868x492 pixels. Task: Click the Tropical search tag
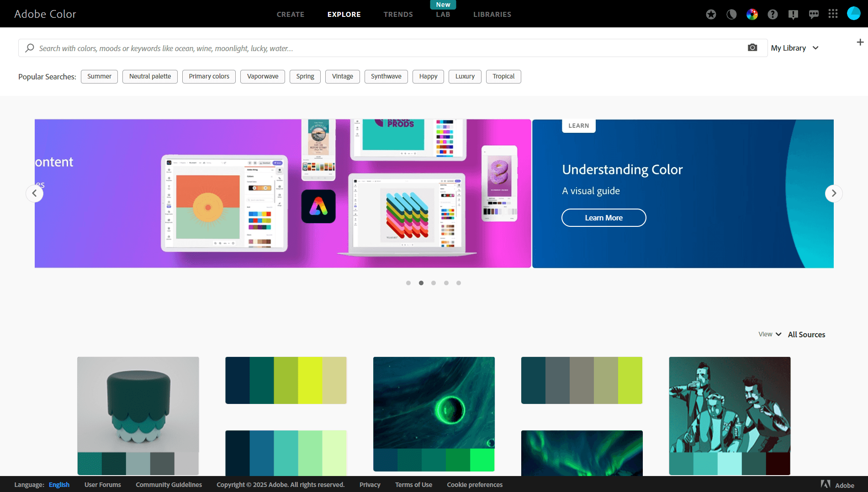click(x=503, y=76)
